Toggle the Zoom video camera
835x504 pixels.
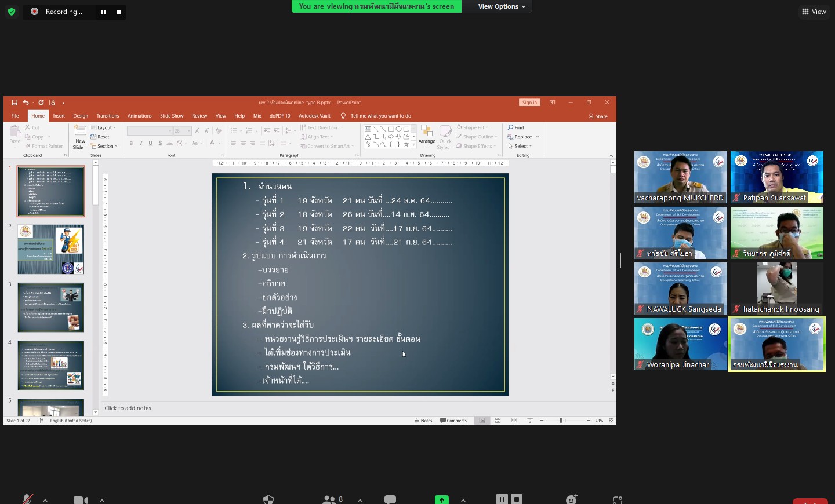pos(81,500)
